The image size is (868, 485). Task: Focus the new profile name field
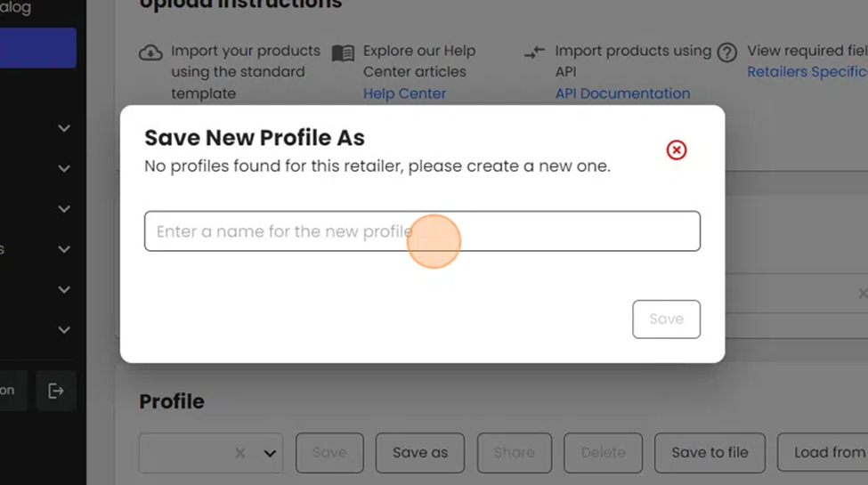point(422,231)
